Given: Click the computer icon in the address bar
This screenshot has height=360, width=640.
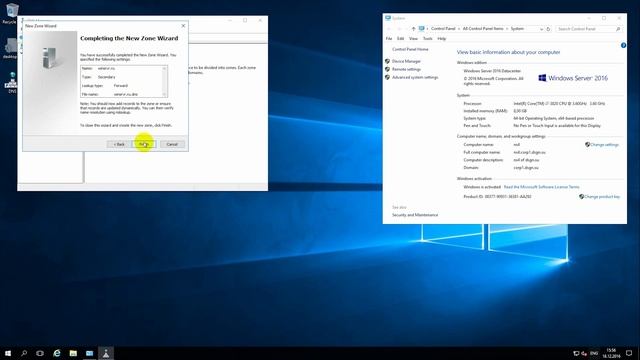Looking at the screenshot, I should pos(422,29).
